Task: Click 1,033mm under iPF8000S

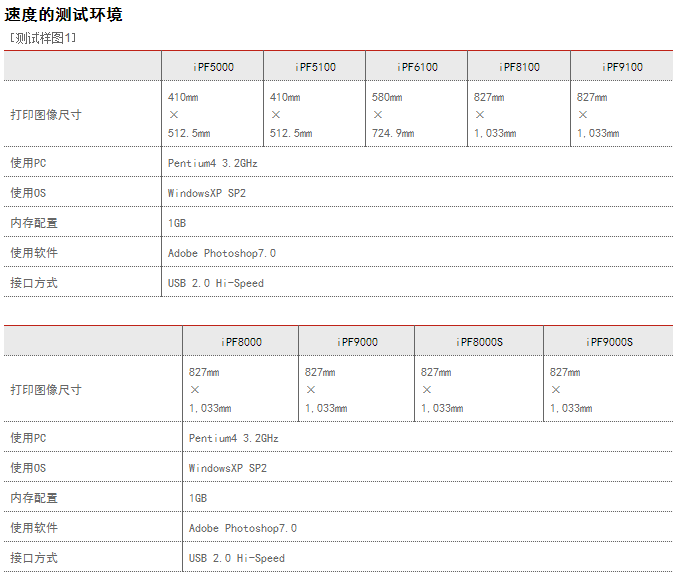Action: 442,408
